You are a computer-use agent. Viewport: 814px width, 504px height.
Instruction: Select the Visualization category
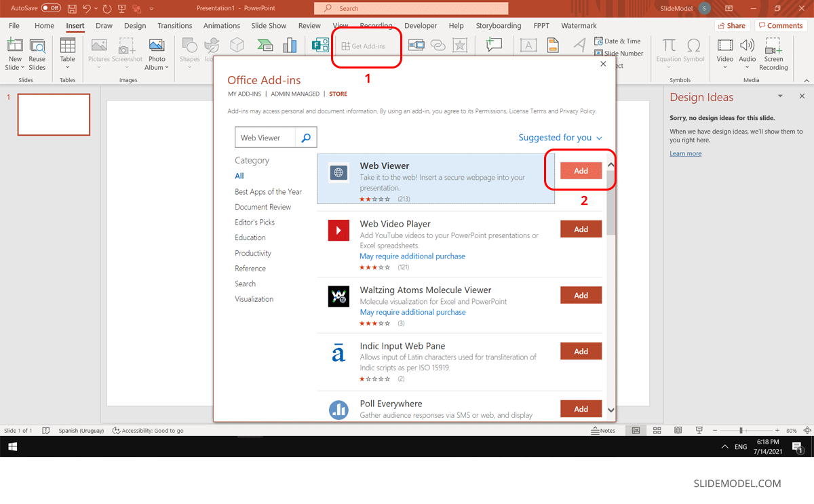click(x=254, y=299)
